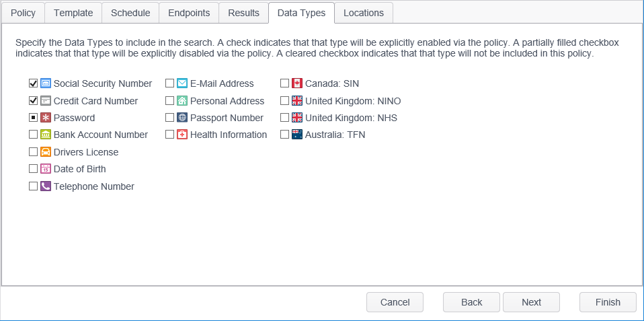Click the Personal Address house icon
This screenshot has width=644, height=321.
(182, 101)
